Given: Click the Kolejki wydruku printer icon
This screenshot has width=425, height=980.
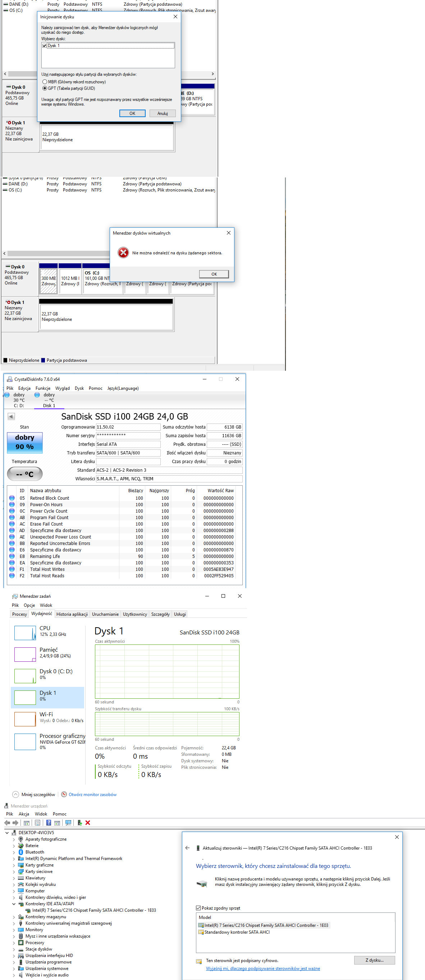Looking at the screenshot, I should (21, 884).
